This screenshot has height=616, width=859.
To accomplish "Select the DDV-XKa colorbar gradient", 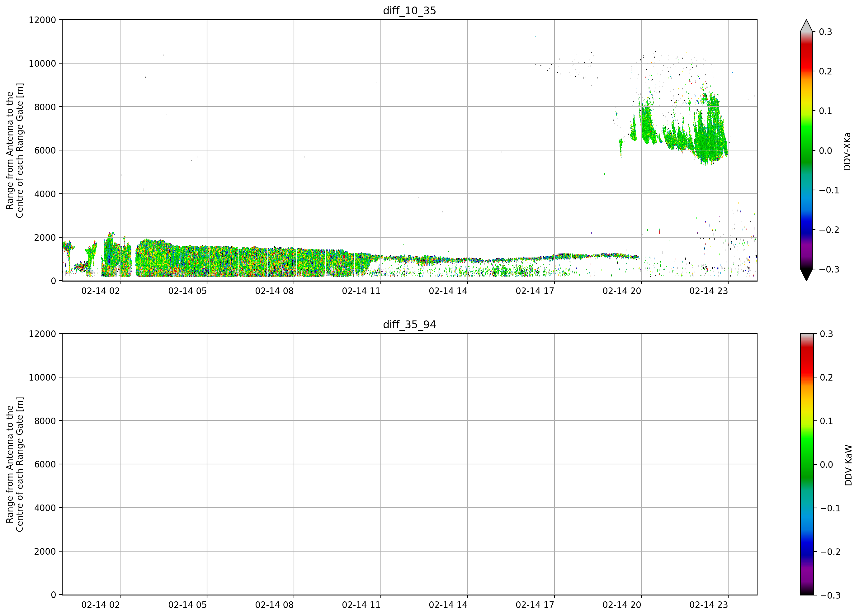I will click(806, 150).
